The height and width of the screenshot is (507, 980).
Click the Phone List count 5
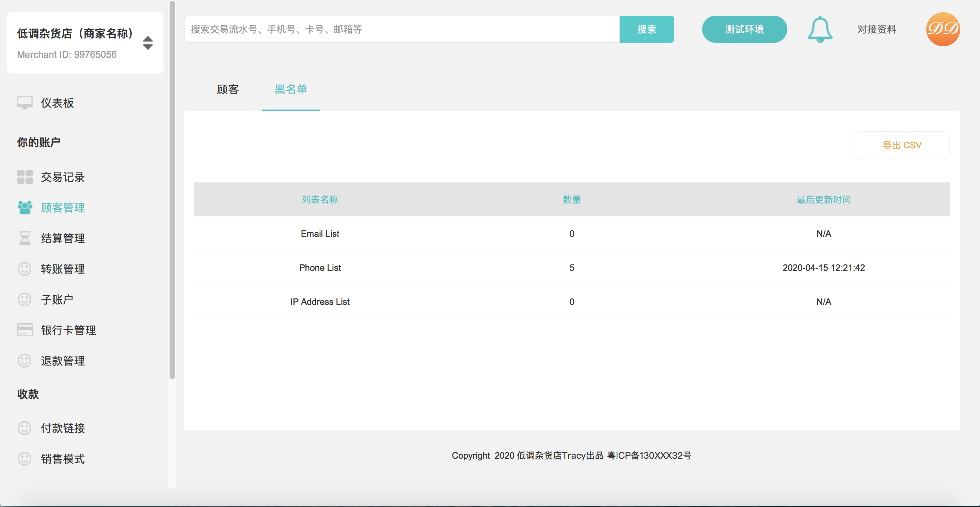(x=572, y=267)
